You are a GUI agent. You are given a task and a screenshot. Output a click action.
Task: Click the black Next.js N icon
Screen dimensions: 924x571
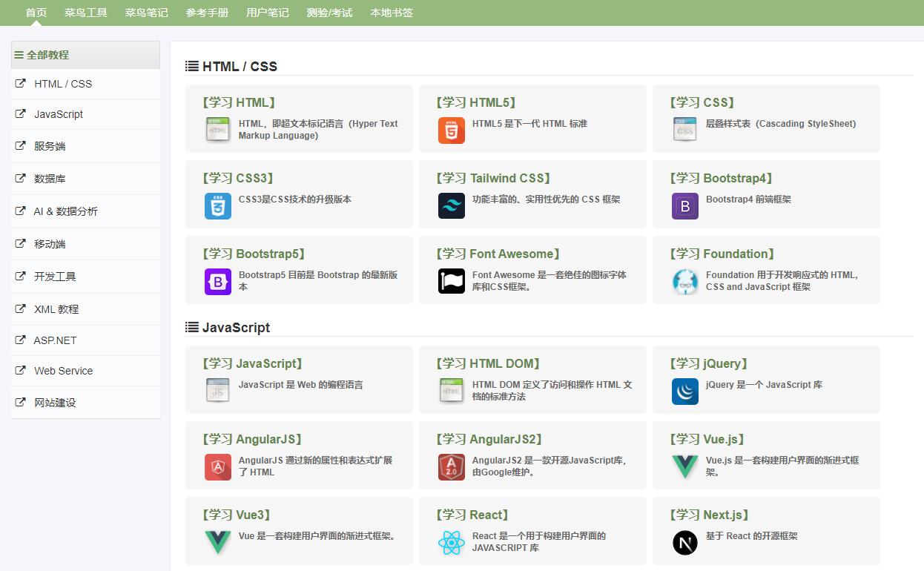point(685,543)
